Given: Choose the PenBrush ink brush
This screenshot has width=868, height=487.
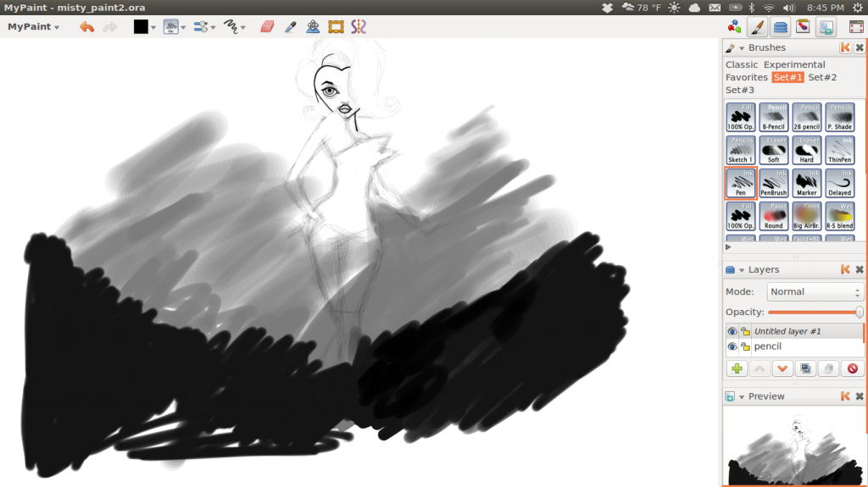Looking at the screenshot, I should pos(773,183).
